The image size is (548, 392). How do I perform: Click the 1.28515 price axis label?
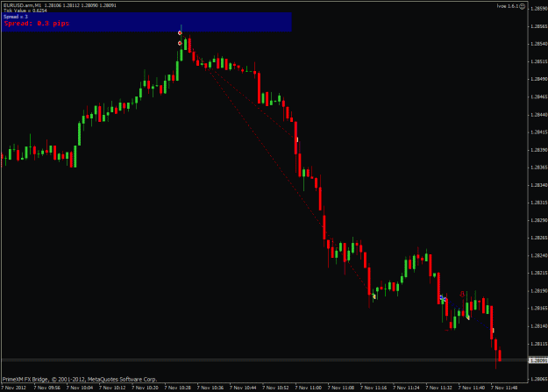(x=538, y=61)
